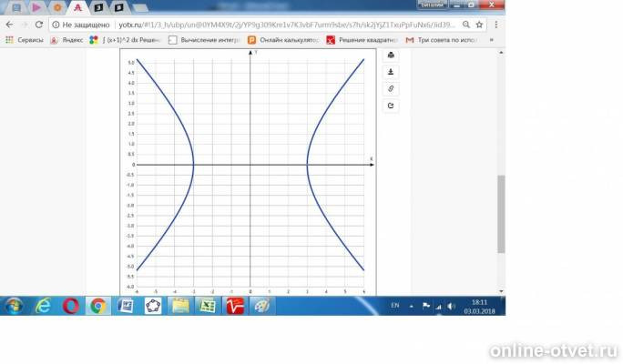Copy the link to this graph
This screenshot has width=623, height=364.
tap(391, 88)
